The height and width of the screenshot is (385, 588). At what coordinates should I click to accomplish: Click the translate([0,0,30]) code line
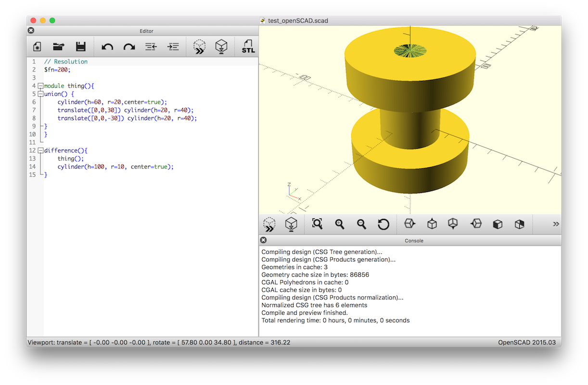click(126, 110)
